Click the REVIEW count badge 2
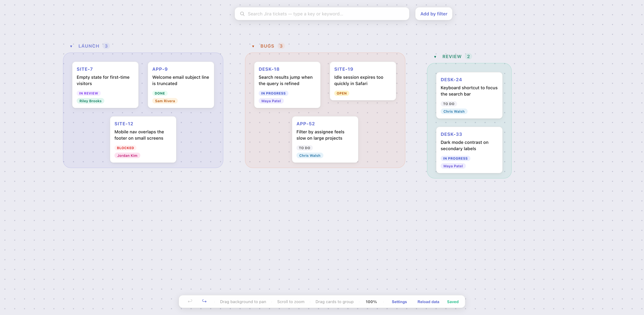644x315 pixels. (468, 57)
